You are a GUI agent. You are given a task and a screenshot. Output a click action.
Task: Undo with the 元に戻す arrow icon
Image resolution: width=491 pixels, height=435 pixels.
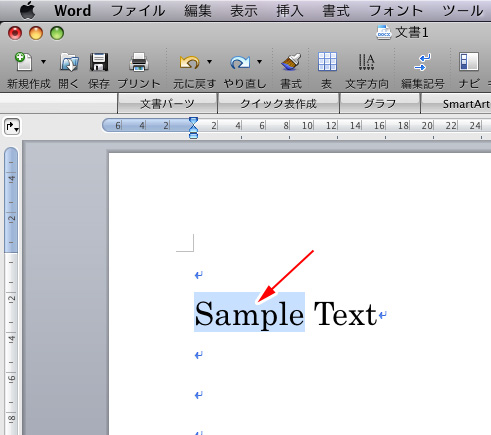(x=189, y=62)
